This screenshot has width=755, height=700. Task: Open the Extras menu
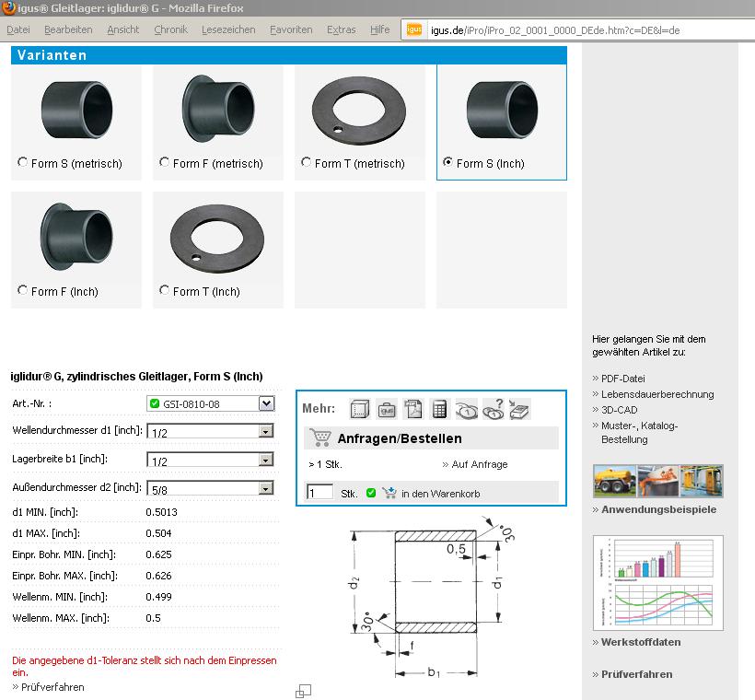(342, 29)
